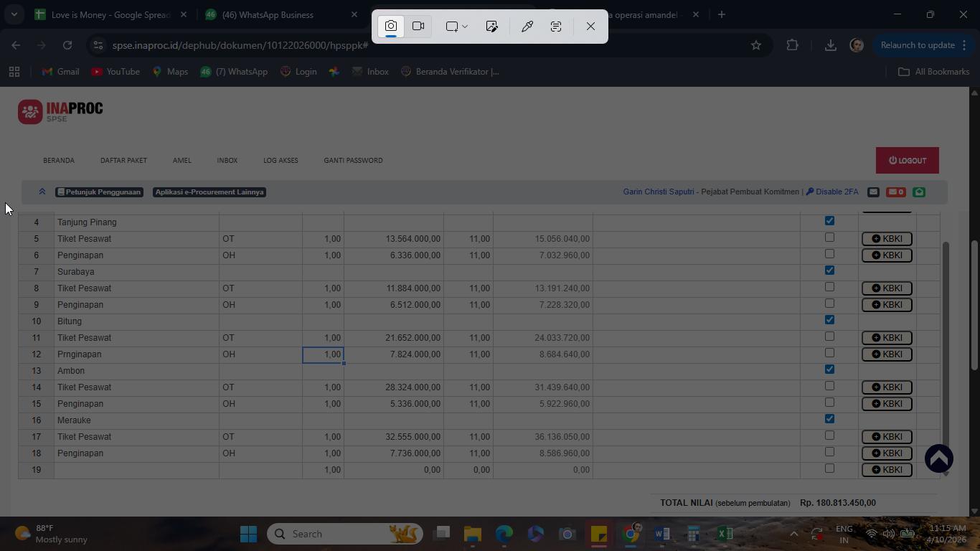Image resolution: width=980 pixels, height=551 pixels.
Task: Click Relaunch to update button
Action: click(918, 45)
